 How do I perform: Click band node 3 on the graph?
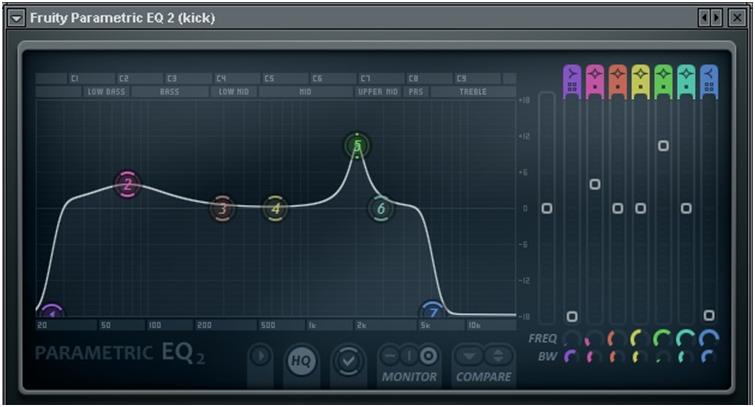point(222,209)
